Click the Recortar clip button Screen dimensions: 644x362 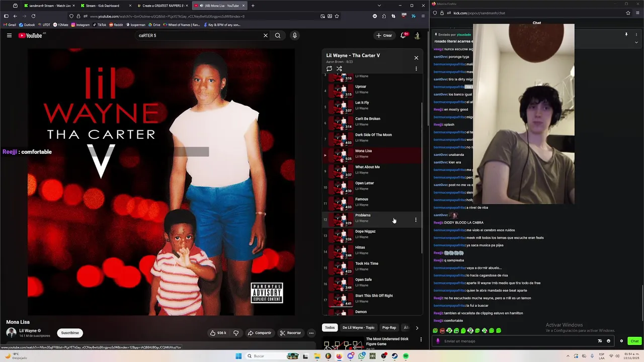(x=290, y=333)
